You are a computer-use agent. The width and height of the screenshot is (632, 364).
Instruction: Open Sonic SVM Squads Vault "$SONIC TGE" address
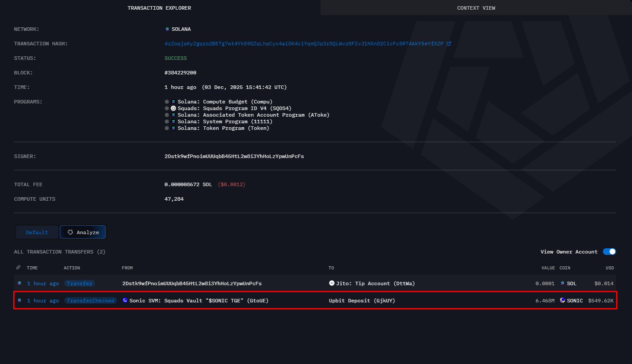pyautogui.click(x=199, y=301)
